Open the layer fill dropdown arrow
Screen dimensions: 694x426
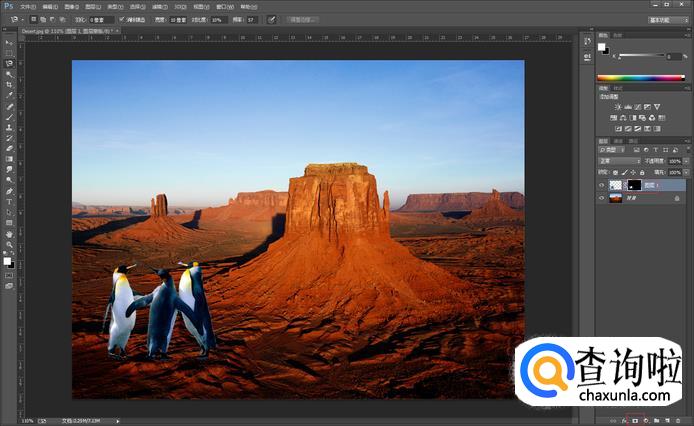686,172
